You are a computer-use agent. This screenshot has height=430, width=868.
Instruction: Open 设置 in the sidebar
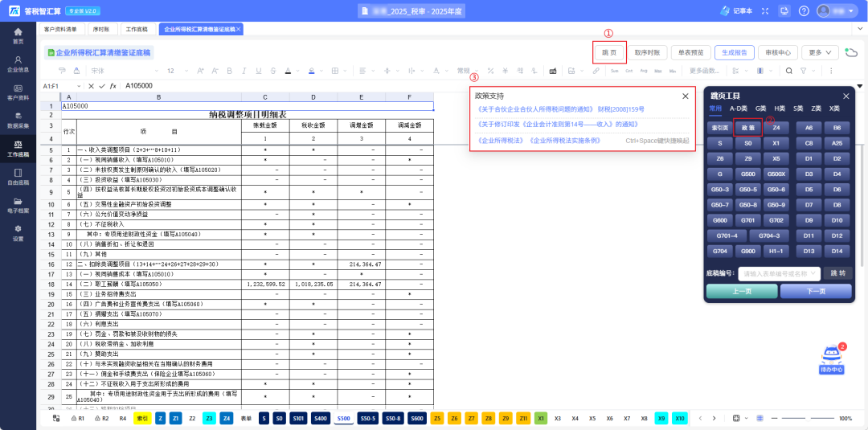click(x=18, y=234)
